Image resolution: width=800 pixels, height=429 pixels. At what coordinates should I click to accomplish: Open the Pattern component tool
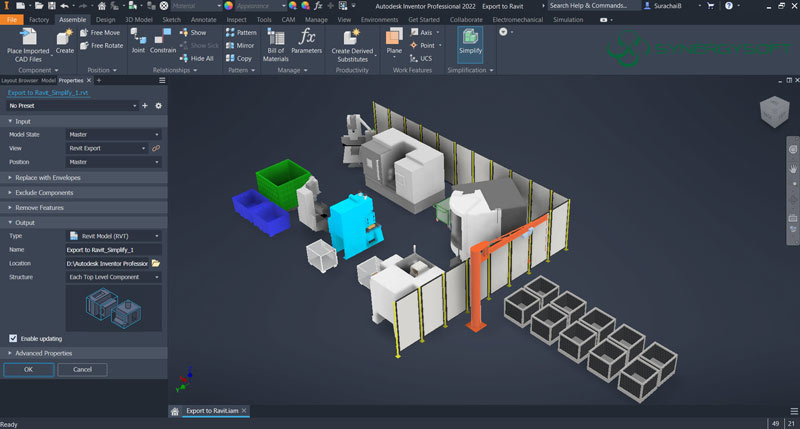click(x=241, y=32)
